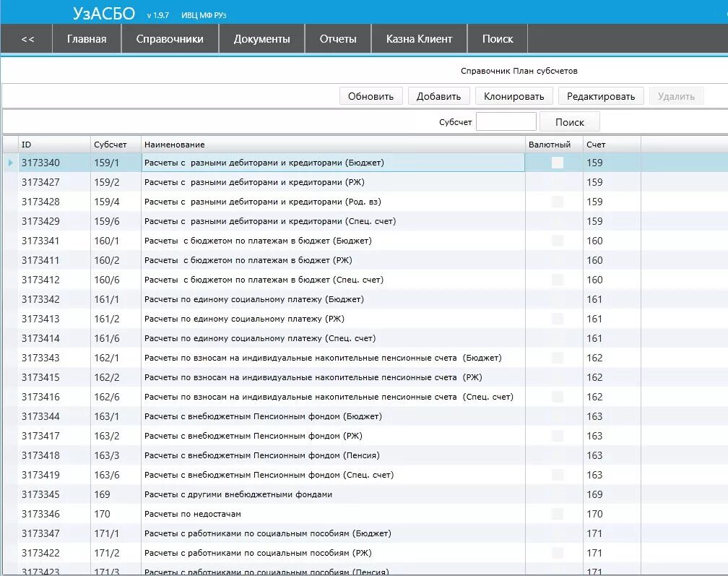Open the Справочники menu
The width and height of the screenshot is (728, 576).
(170, 39)
